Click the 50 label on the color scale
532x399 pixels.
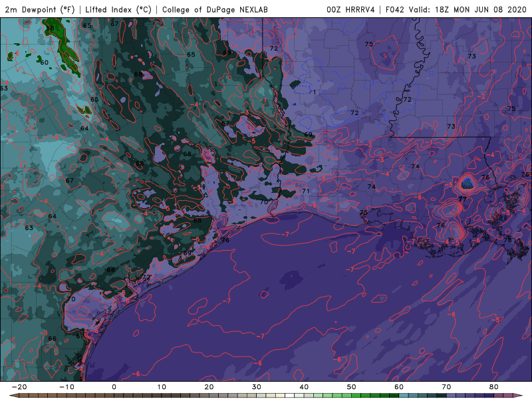(x=352, y=387)
